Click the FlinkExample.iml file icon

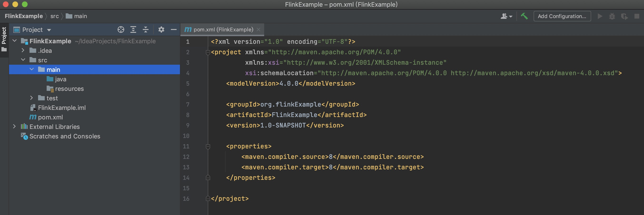pos(33,108)
